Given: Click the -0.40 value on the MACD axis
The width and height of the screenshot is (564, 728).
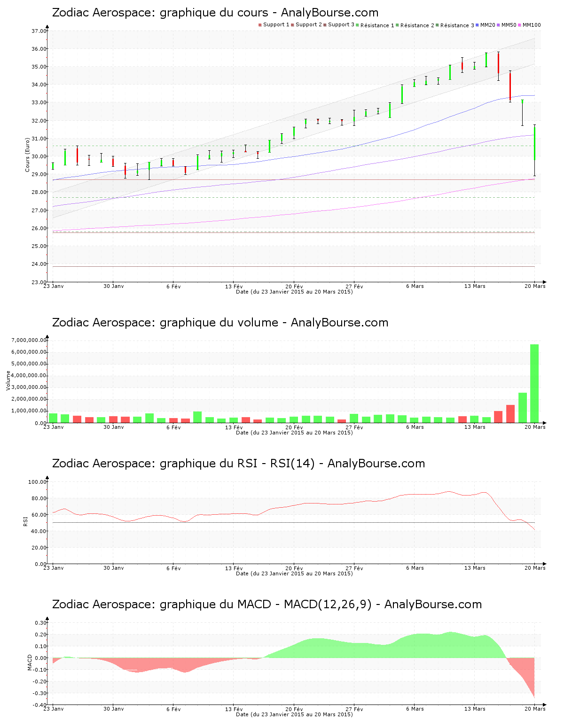Looking at the screenshot, I should (x=39, y=705).
